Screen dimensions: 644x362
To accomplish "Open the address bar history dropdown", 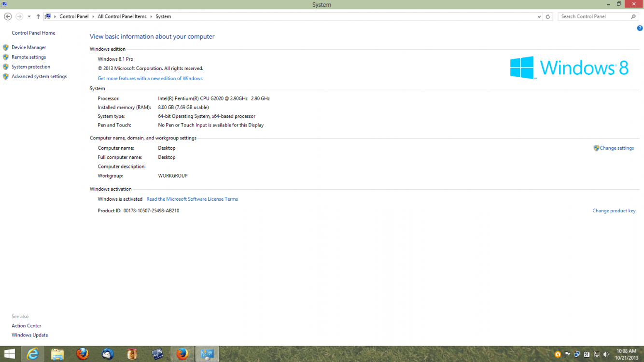I will (539, 16).
